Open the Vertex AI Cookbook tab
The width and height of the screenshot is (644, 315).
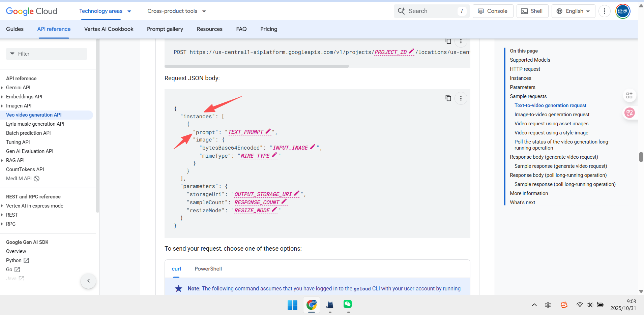(109, 29)
